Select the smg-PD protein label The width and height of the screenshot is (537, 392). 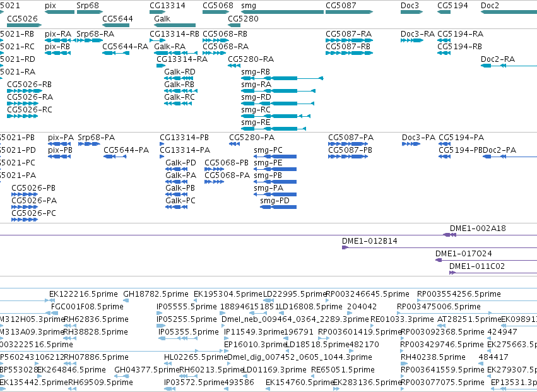tap(274, 201)
